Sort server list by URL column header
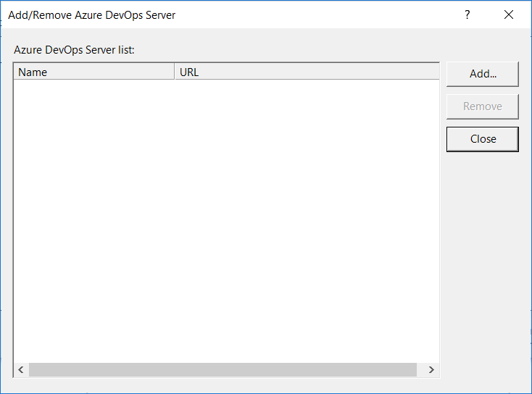 [306, 72]
